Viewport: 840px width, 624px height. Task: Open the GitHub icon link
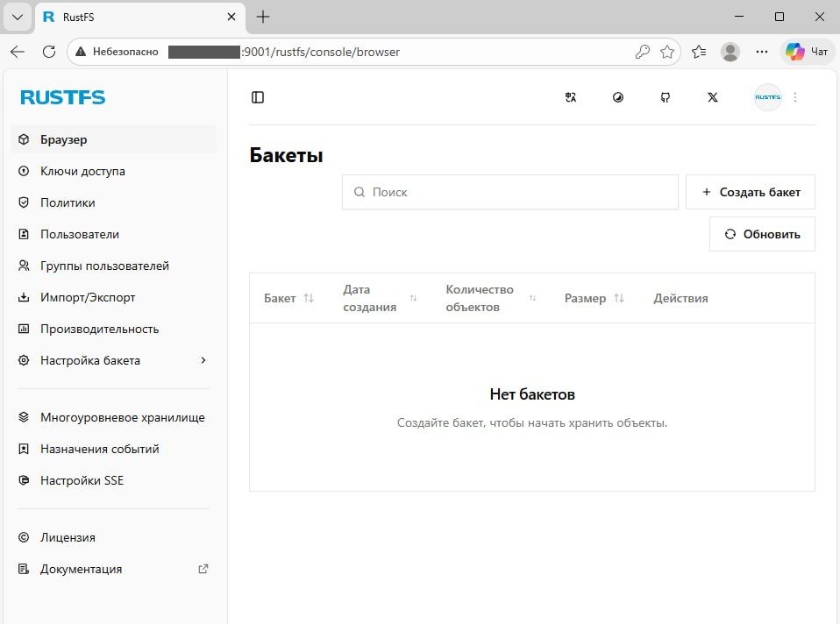(665, 97)
